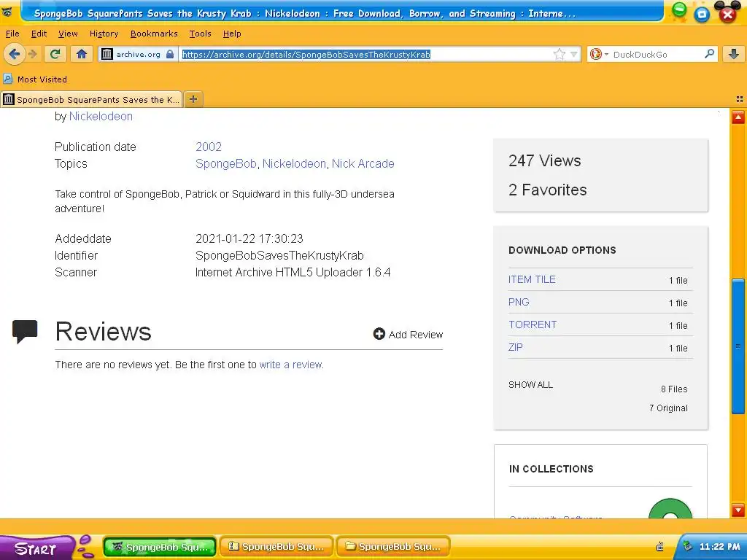
Task: Click the 8 Files count text
Action: [x=674, y=389]
